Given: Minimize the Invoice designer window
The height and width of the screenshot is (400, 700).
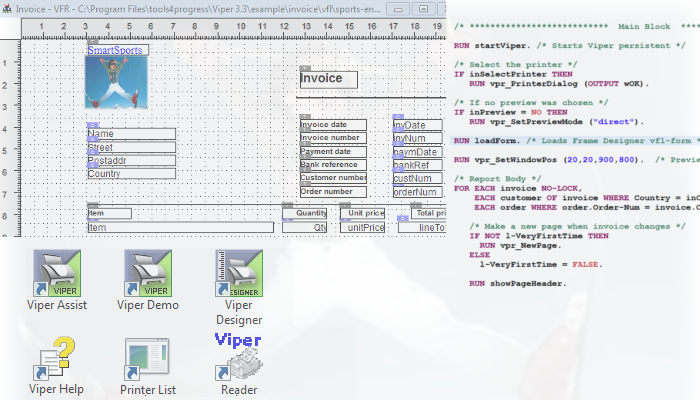Looking at the screenshot, I should (x=398, y=8).
